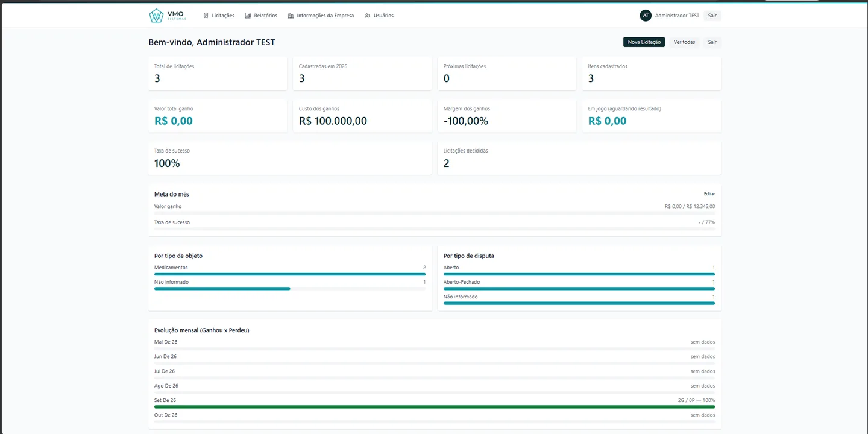Viewport: 868px width, 434px height.
Task: Click the Por tipo de objeto heading
Action: coord(178,256)
